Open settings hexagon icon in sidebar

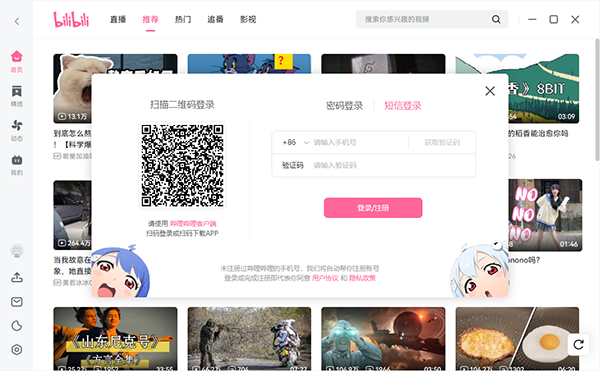tap(16, 350)
